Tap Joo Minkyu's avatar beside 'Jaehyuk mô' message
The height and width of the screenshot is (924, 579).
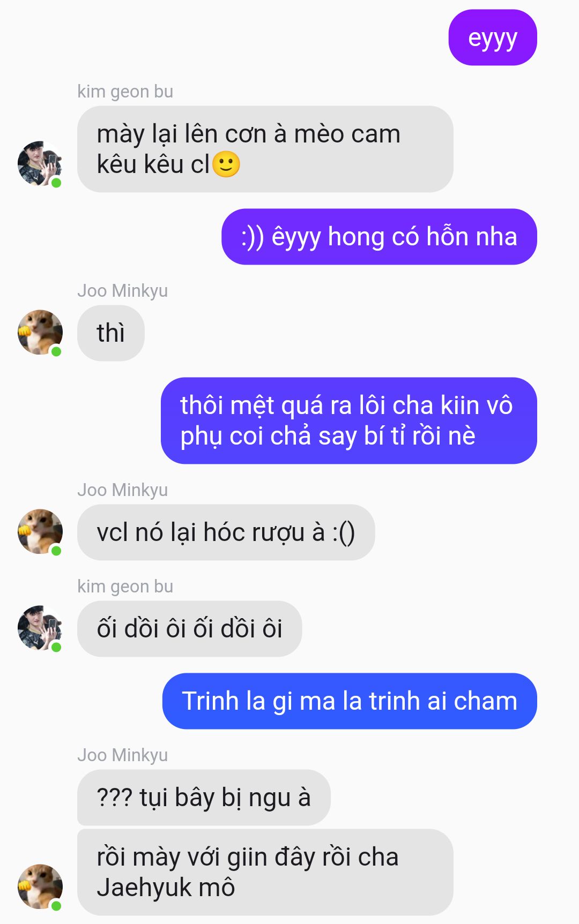click(40, 887)
